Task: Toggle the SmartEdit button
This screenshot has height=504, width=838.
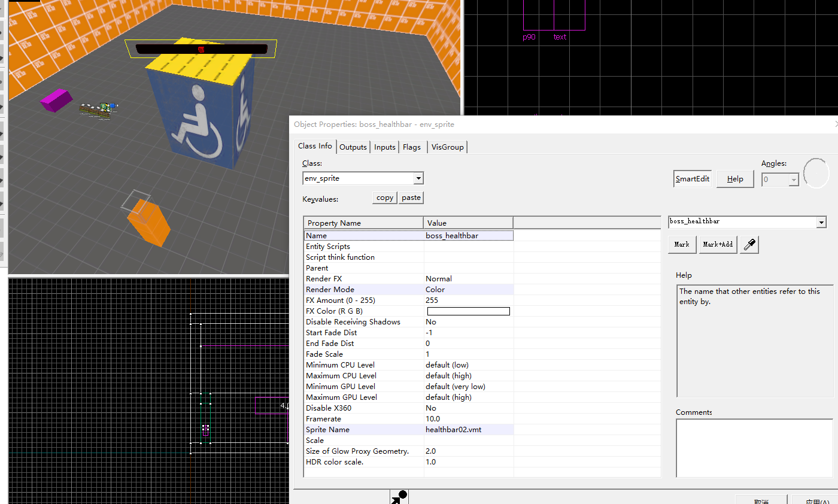Action: pos(693,179)
